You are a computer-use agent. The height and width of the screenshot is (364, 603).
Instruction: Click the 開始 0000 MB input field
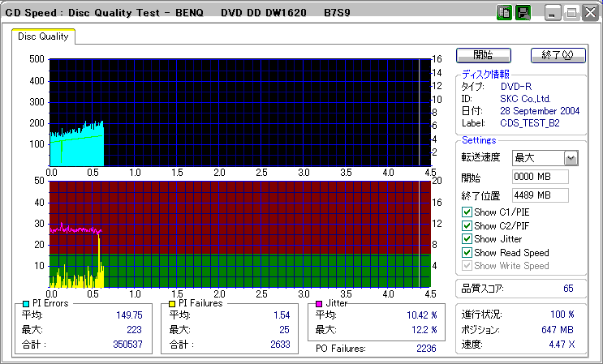[x=541, y=177]
